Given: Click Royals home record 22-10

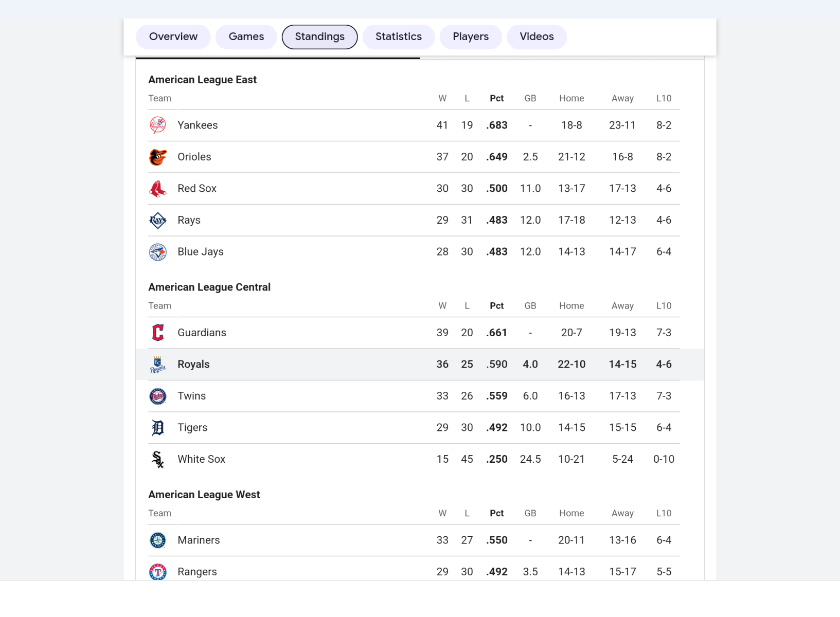Looking at the screenshot, I should 571,365.
